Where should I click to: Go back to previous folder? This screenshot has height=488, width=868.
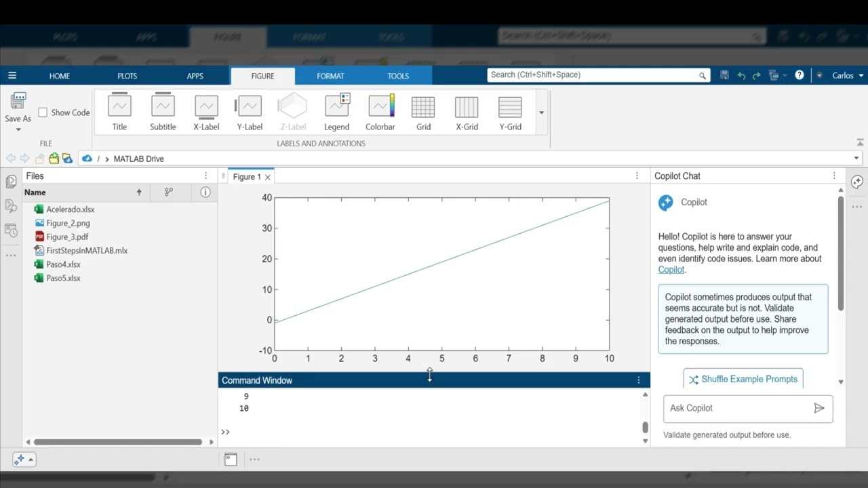click(x=11, y=159)
